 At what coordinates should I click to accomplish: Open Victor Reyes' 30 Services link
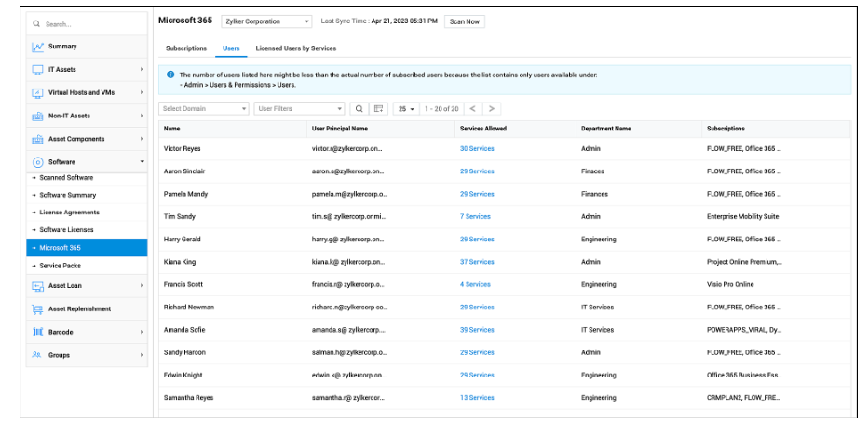[477, 149]
